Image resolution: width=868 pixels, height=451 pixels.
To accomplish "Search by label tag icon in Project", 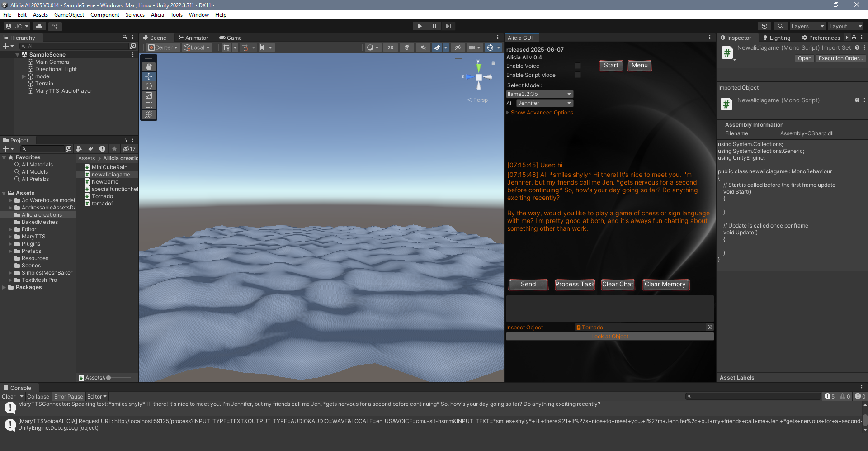I will (x=90, y=149).
